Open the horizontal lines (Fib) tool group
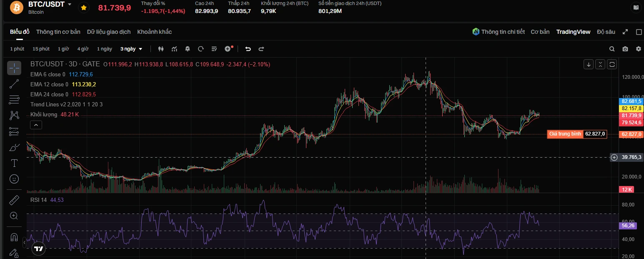644x259 pixels. [14, 100]
